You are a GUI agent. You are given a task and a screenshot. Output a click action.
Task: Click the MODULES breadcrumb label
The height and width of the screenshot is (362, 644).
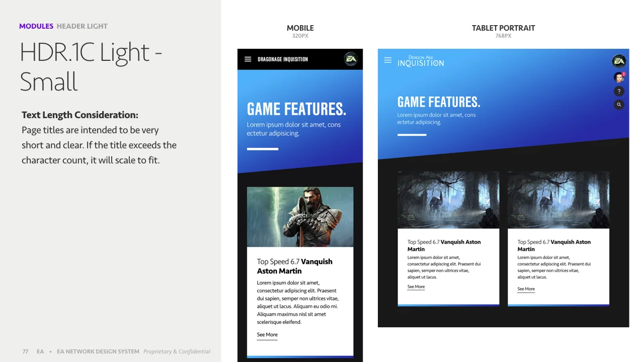[x=36, y=26]
